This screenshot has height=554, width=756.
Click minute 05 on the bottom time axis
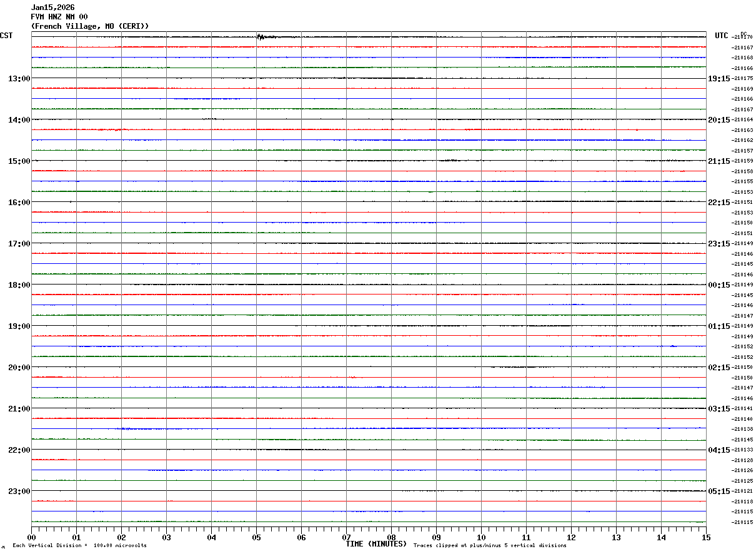click(256, 538)
